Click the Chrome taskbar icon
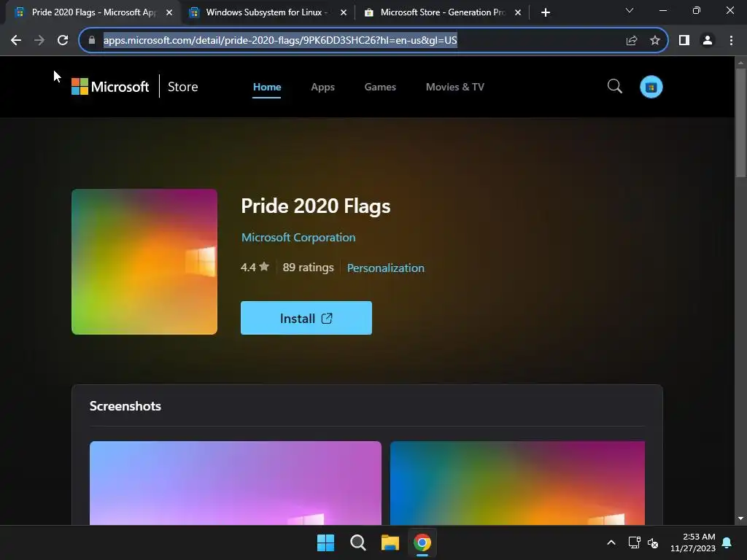The image size is (747, 560). click(x=422, y=542)
